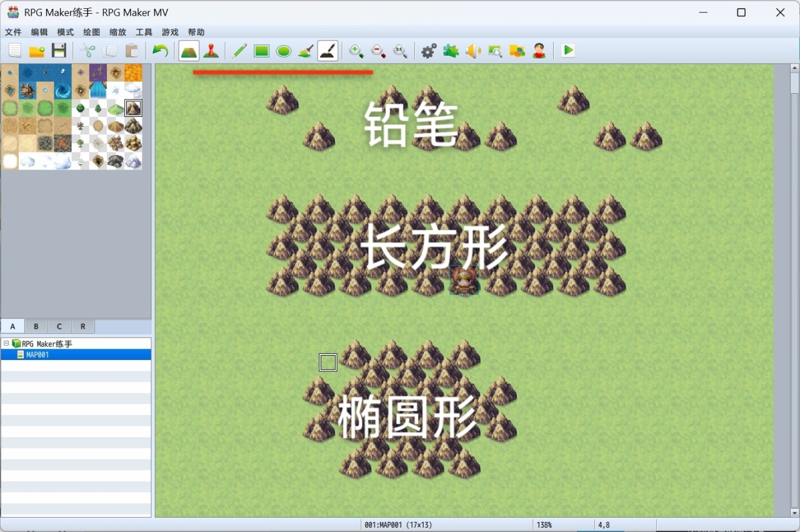The height and width of the screenshot is (532, 800).
Task: Switch to tileset tab C
Action: [x=59, y=326]
